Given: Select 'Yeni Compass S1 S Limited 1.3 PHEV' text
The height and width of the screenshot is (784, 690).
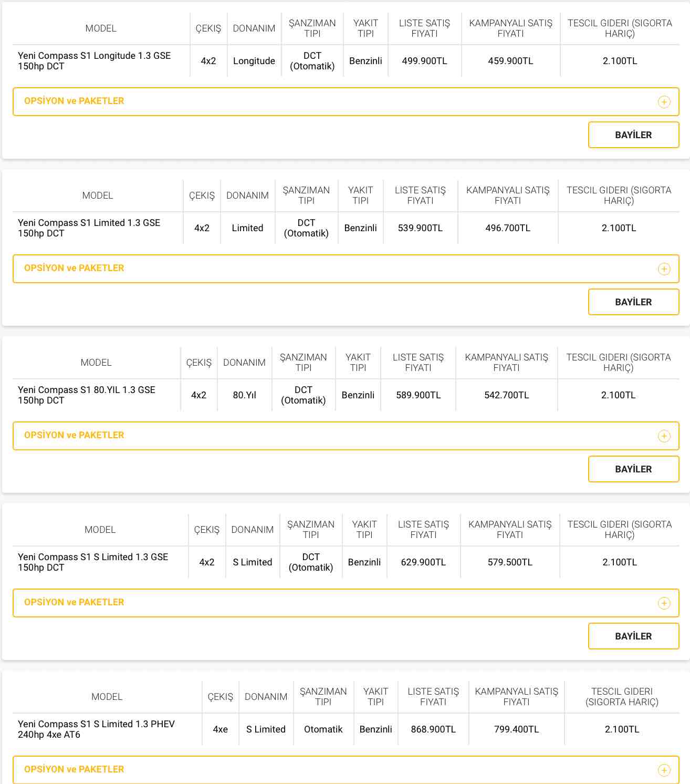Looking at the screenshot, I should (96, 724).
